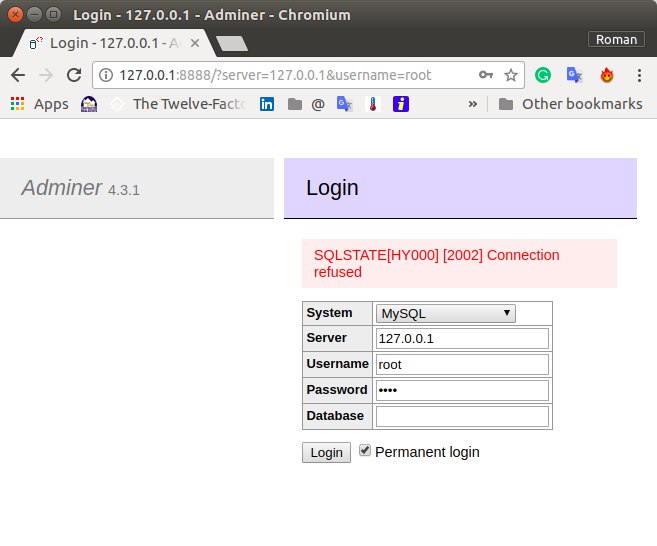This screenshot has height=546, width=657.
Task: Uncheck the Permanent login checkbox
Action: pos(365,450)
